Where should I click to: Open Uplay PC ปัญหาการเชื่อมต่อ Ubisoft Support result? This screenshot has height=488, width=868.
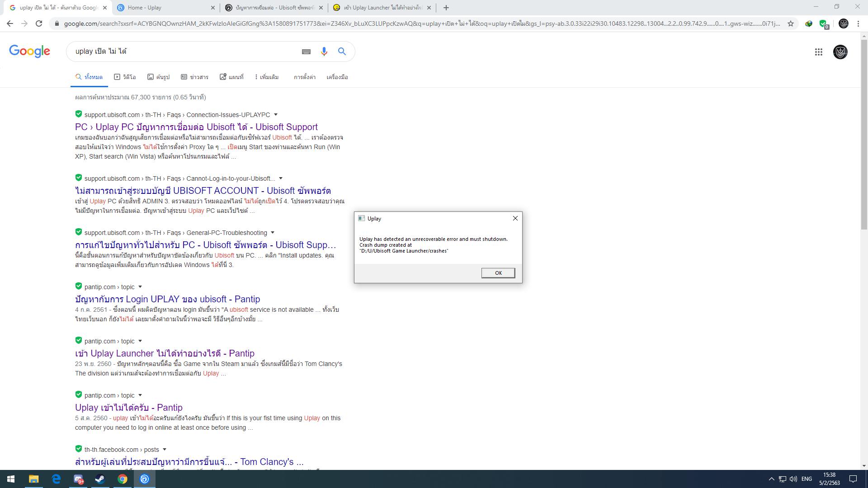196,127
